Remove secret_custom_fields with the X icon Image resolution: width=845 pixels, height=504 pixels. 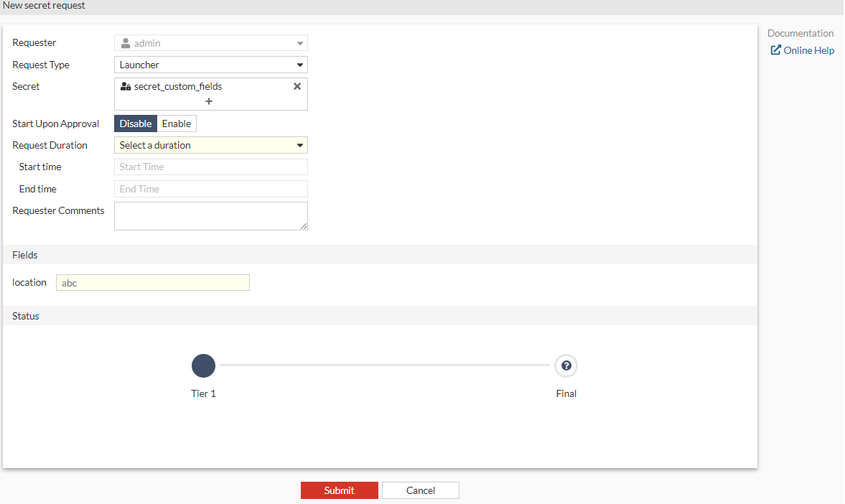coord(297,86)
